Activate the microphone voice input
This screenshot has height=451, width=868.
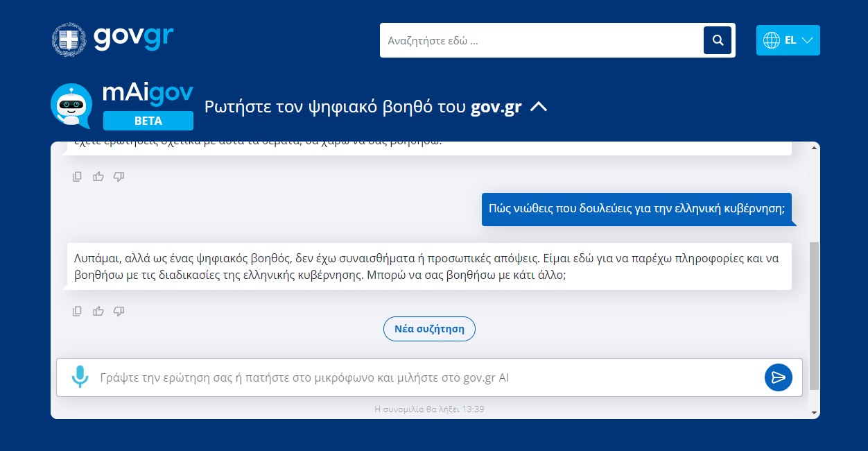click(x=80, y=377)
